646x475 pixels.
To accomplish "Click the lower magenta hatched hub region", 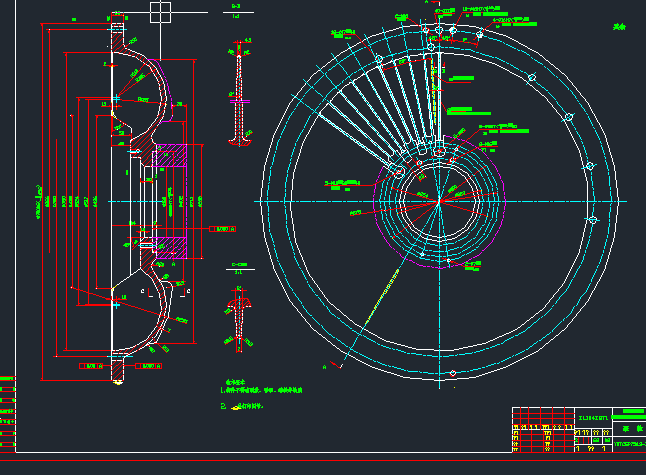I will (169, 248).
